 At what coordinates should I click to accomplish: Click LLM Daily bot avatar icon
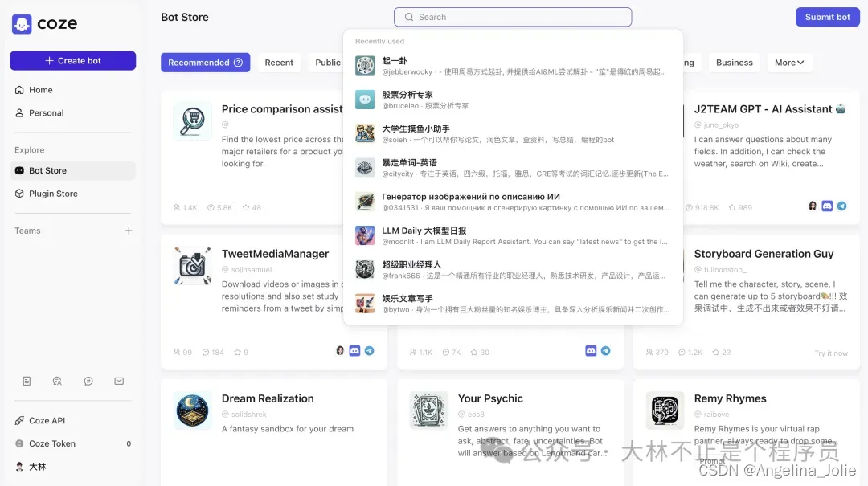point(365,236)
